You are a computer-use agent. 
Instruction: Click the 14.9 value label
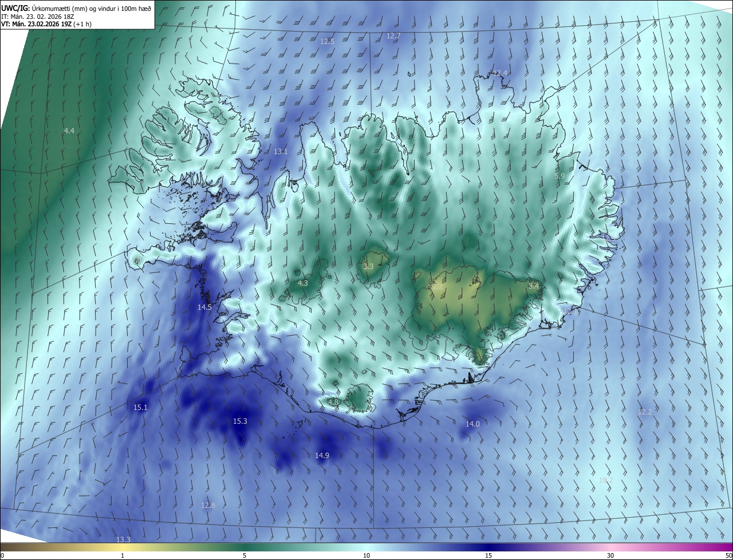(x=322, y=456)
